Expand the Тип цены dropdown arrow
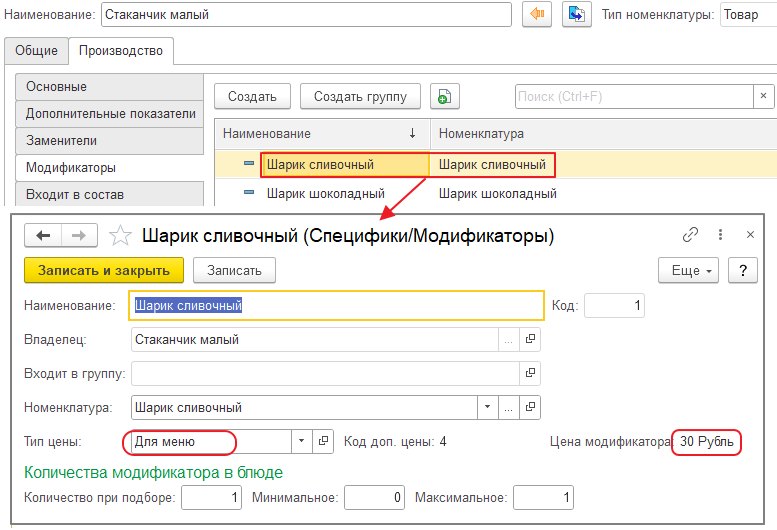This screenshot has height=530, width=777. [301, 441]
